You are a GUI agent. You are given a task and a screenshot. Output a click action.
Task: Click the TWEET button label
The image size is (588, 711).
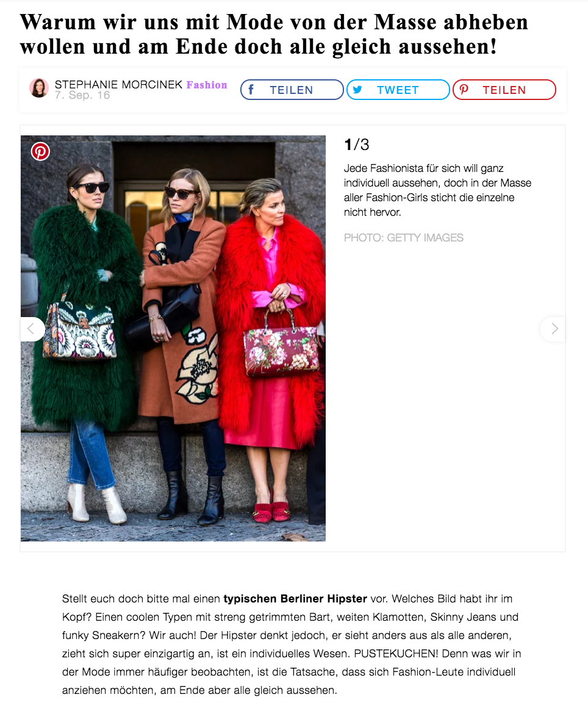point(398,90)
